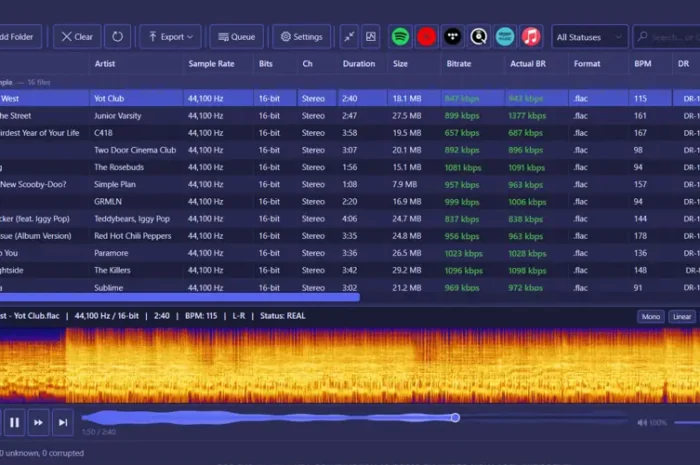Screen dimensions: 700x465
Task: Open Spotify service icon
Action: (x=400, y=37)
